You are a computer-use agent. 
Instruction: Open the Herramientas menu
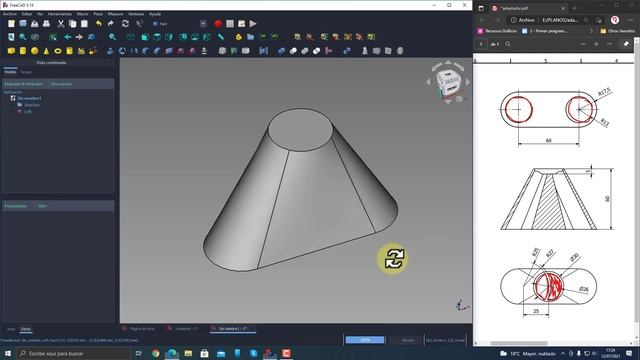tap(60, 14)
